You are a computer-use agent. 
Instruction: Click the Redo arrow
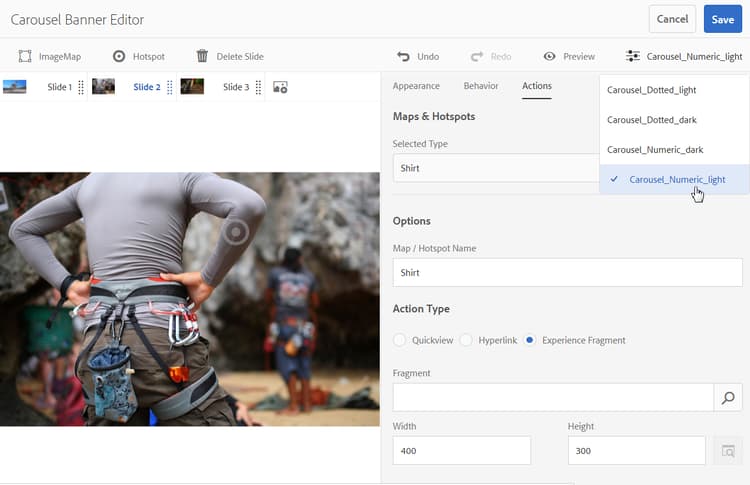[x=477, y=56]
